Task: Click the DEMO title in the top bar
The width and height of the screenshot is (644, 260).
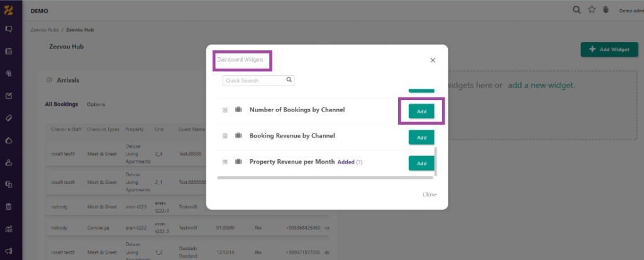Action: point(40,11)
